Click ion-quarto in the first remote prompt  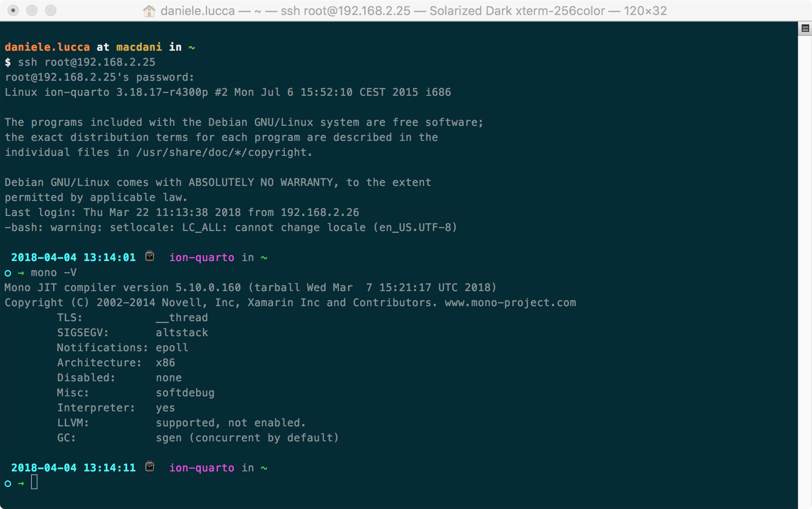tap(202, 257)
